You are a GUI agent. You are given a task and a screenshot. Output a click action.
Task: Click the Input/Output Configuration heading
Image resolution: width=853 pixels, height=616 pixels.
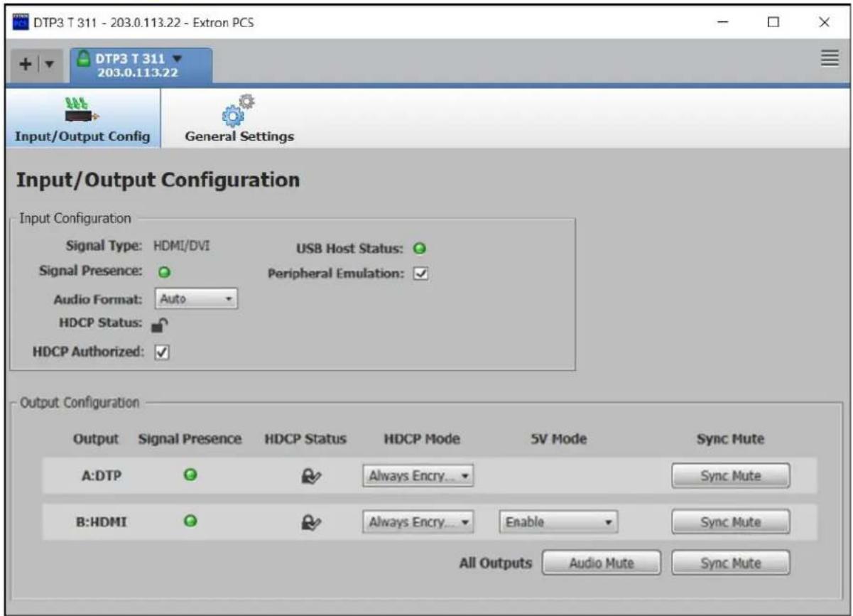point(159,180)
